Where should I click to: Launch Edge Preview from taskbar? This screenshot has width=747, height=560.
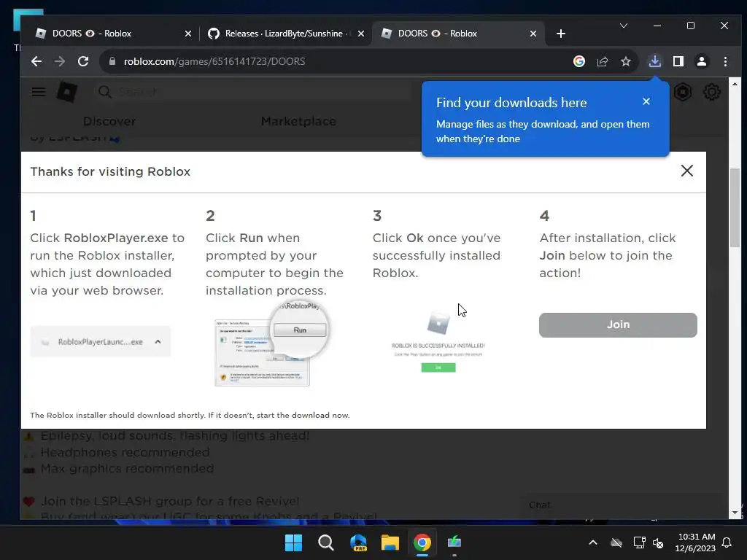point(358,542)
